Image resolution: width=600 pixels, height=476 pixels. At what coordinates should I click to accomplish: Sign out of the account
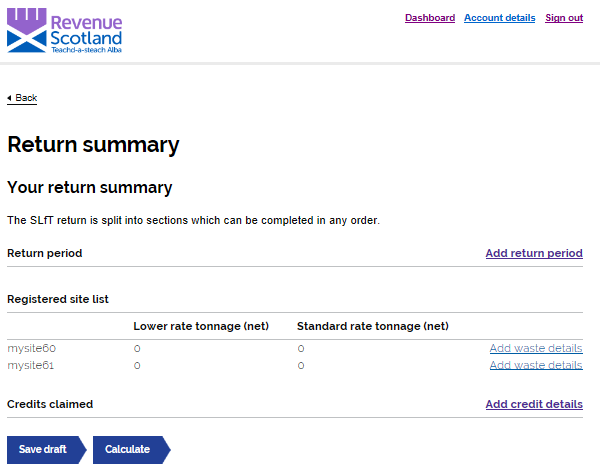[564, 18]
